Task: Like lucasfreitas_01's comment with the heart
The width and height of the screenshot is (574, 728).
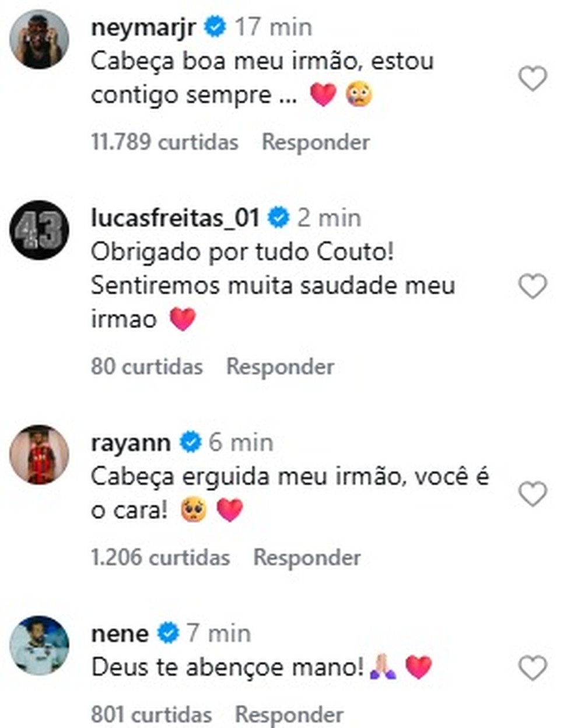Action: (533, 286)
